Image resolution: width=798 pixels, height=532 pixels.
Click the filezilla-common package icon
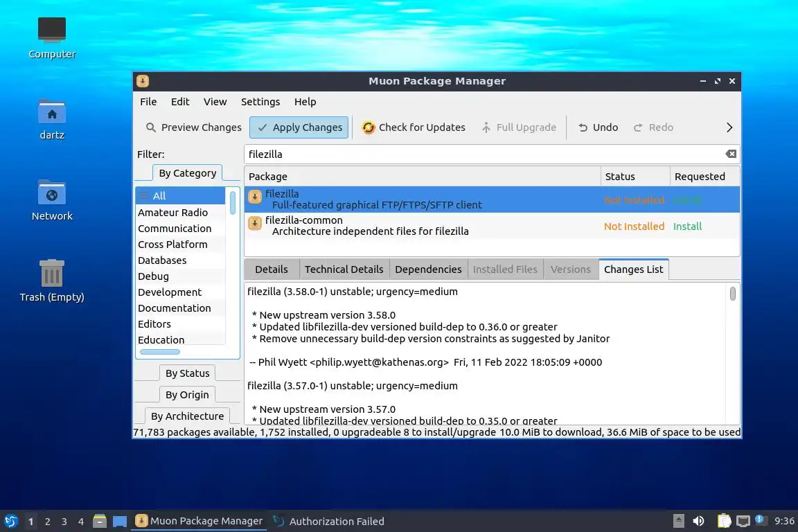click(255, 223)
